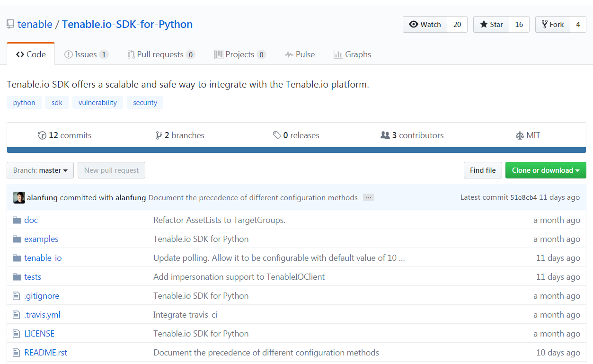Click the watchers count 20

point(457,25)
